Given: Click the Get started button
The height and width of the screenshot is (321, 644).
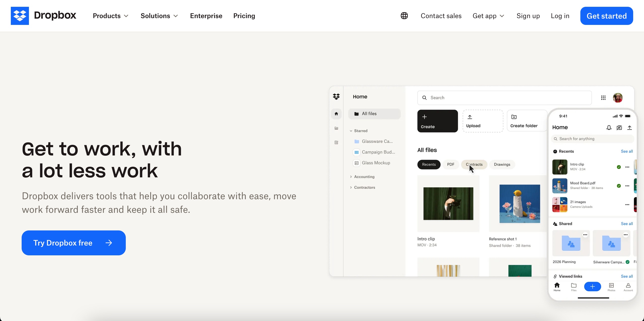Looking at the screenshot, I should click(x=607, y=16).
